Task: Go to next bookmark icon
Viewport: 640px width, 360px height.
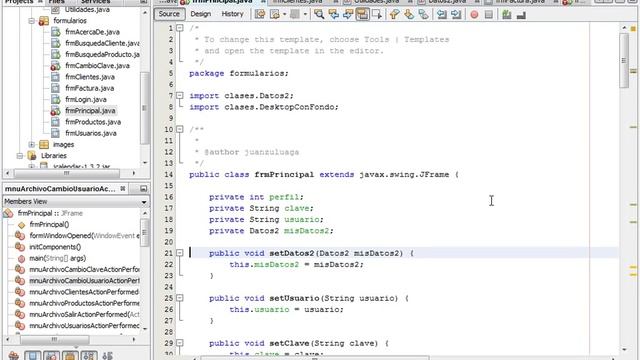Action: point(409,15)
